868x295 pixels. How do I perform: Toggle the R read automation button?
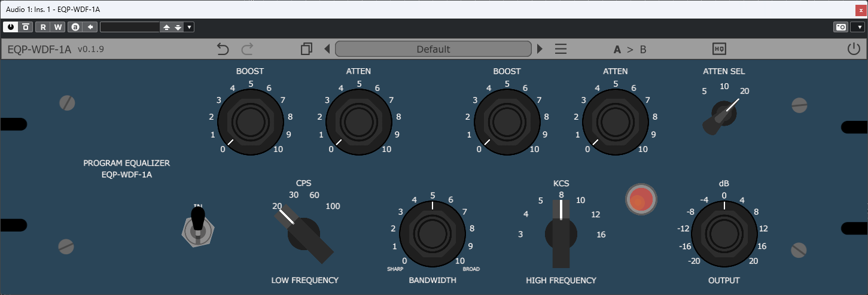[43, 27]
